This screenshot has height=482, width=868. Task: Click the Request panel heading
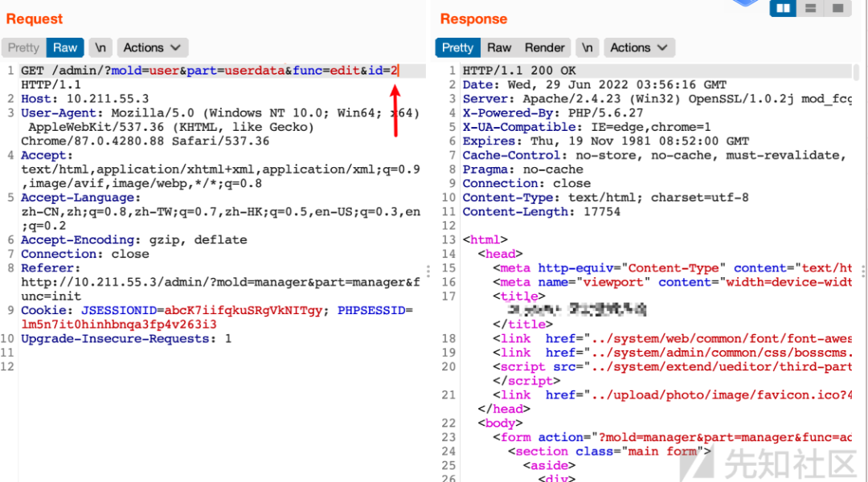coord(35,18)
